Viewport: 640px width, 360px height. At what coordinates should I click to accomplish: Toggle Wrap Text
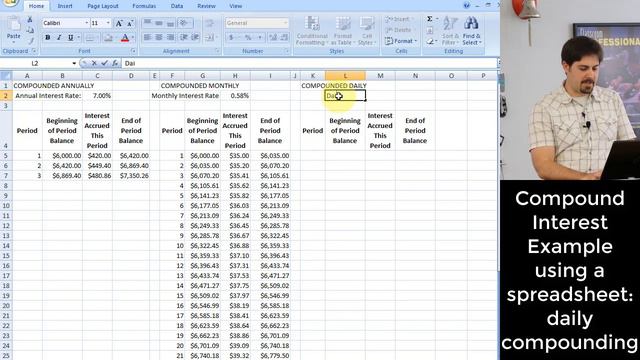[x=209, y=23]
